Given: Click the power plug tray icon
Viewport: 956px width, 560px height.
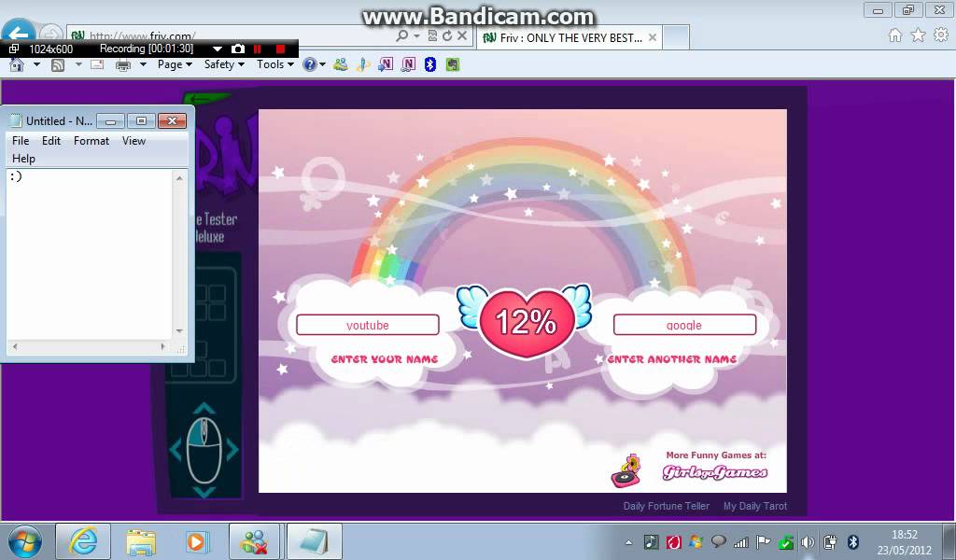Looking at the screenshot, I should pos(830,541).
